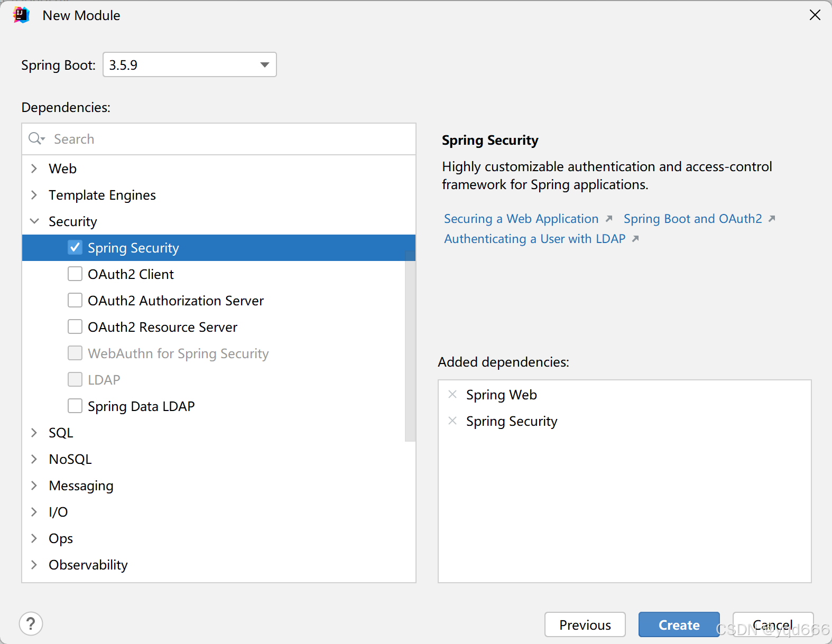
Task: Click the 'Spring Security' description heading
Action: [x=490, y=140]
